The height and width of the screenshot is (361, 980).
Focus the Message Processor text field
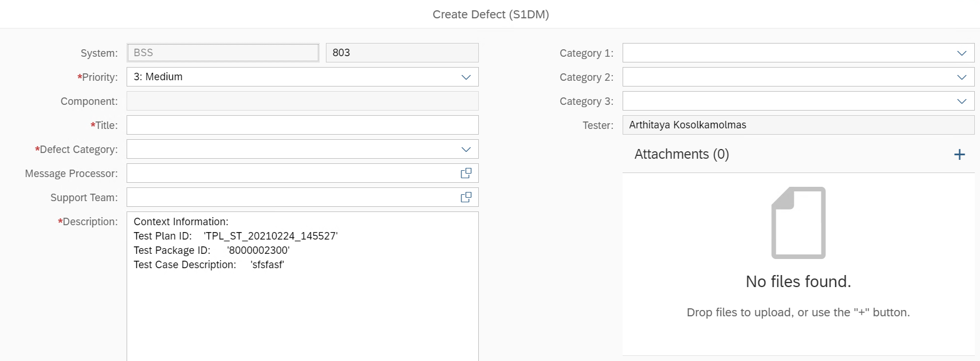292,173
